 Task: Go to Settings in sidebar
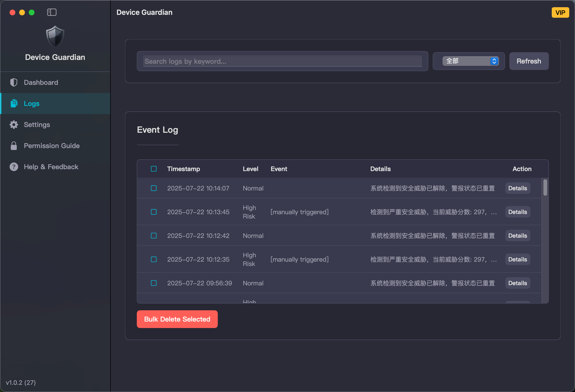click(55, 125)
